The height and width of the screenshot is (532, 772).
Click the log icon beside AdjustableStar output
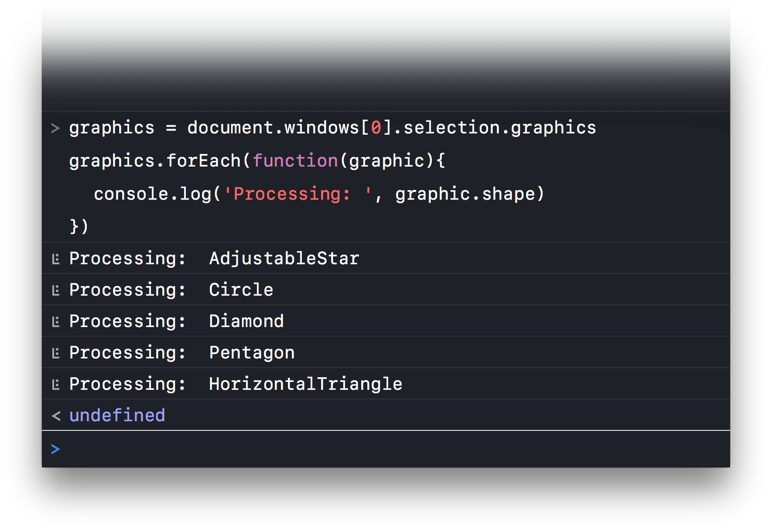[55, 259]
